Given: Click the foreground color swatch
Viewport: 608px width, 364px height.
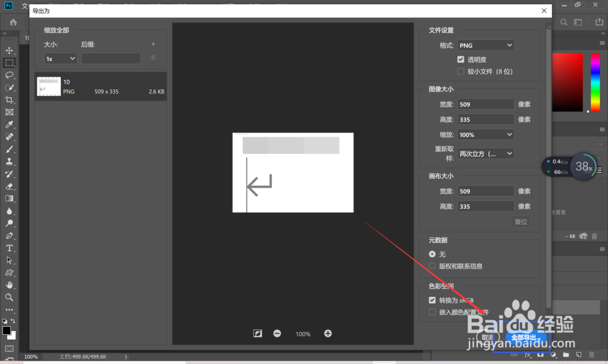Looking at the screenshot, I should (7, 331).
